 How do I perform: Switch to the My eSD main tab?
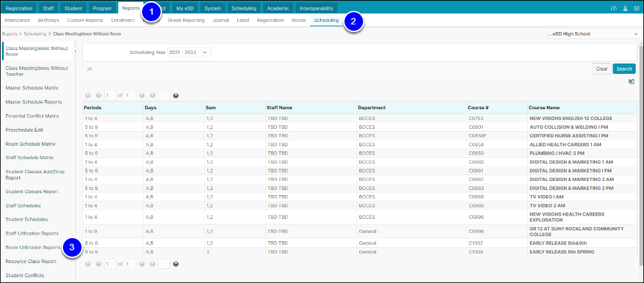pyautogui.click(x=185, y=8)
